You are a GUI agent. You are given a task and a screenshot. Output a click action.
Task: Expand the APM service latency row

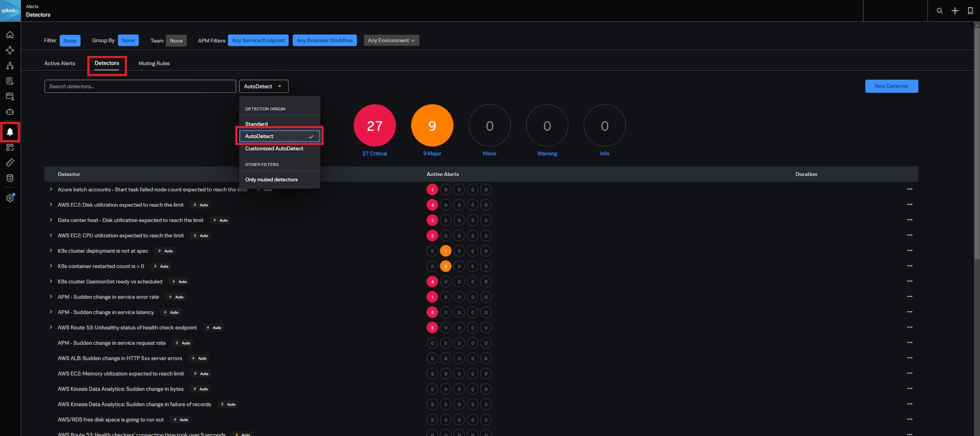coord(51,312)
